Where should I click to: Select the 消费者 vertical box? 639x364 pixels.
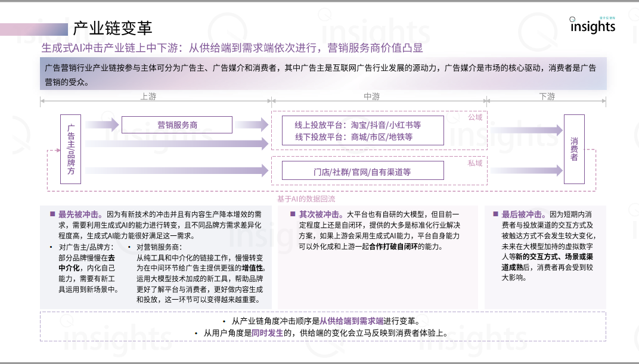point(574,149)
